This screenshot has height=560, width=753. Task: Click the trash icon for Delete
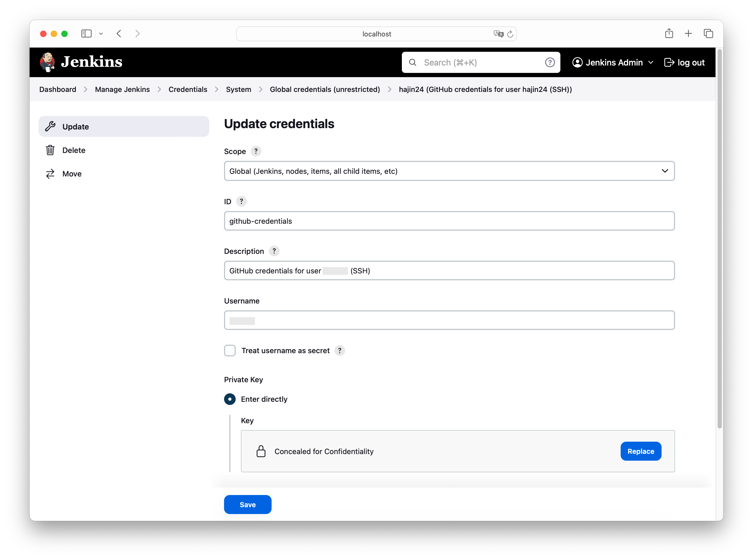pyautogui.click(x=50, y=150)
